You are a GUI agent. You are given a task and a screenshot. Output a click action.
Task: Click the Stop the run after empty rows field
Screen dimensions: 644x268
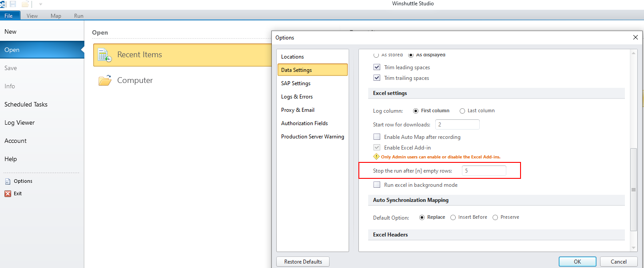pyautogui.click(x=484, y=171)
